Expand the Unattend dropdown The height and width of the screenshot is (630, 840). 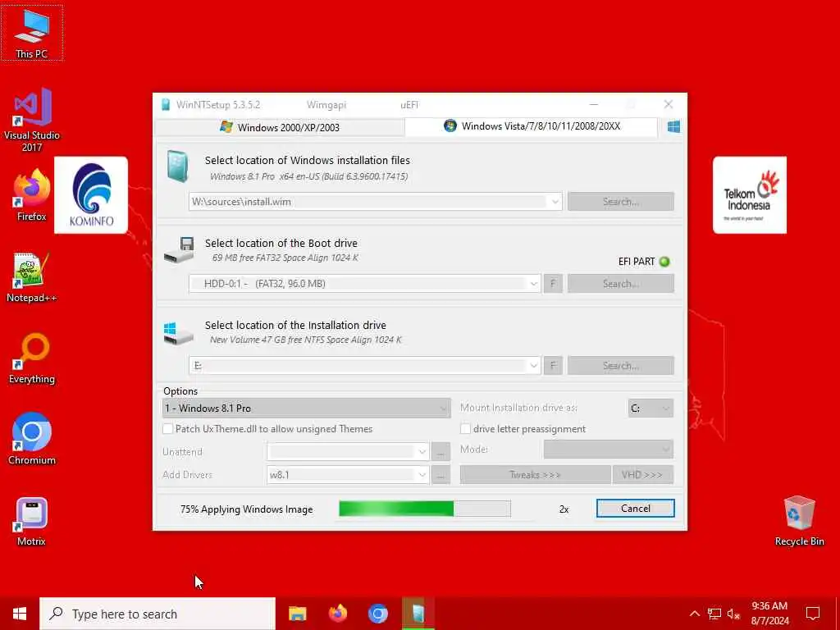coord(422,452)
